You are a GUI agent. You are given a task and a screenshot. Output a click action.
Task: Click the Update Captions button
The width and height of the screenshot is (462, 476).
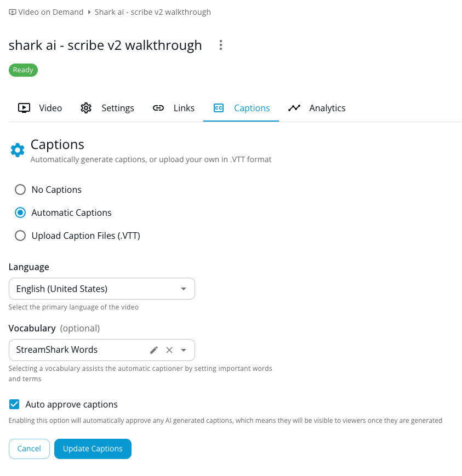[93, 449]
